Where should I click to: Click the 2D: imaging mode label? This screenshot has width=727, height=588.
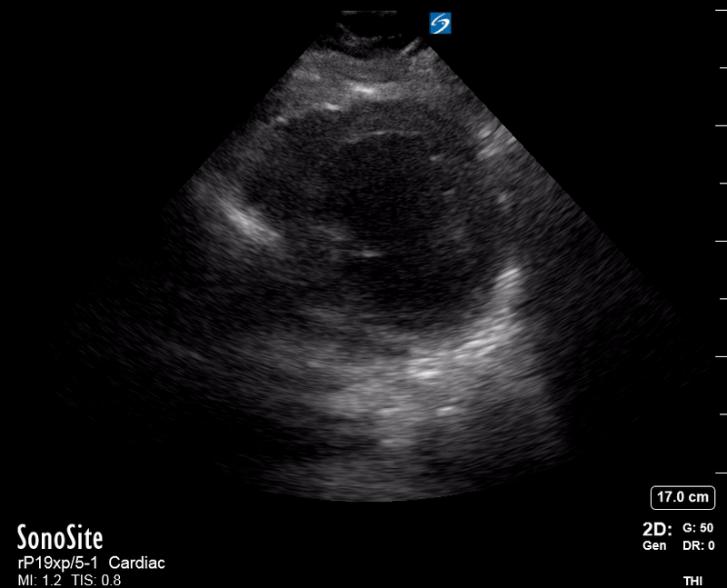(x=657, y=529)
